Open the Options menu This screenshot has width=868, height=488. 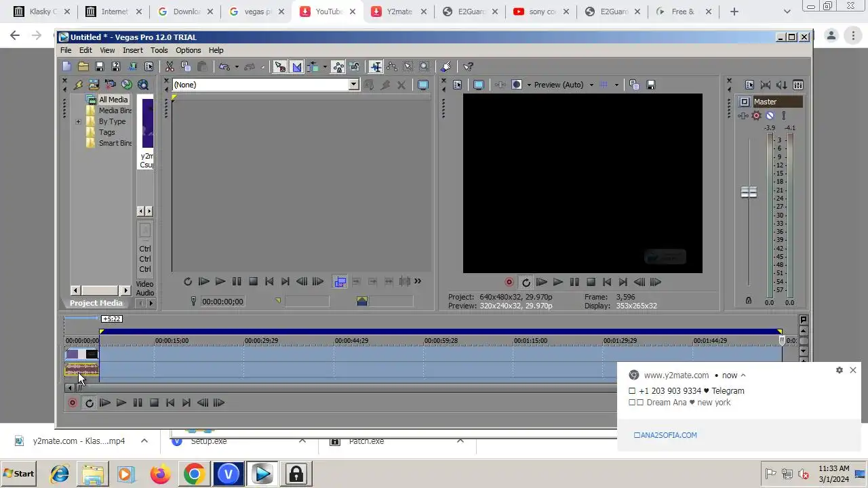[x=189, y=50]
